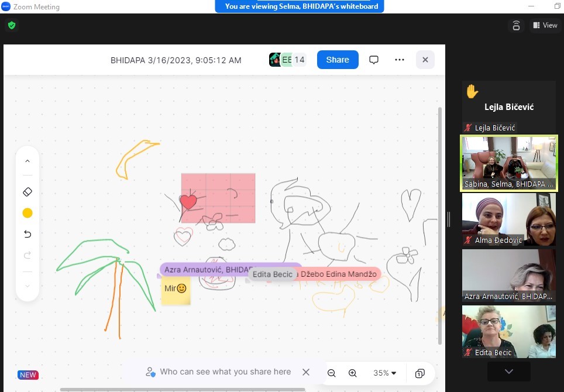Click the sharing indicator icon beside View
Viewport: 564px width, 392px height.
516,25
